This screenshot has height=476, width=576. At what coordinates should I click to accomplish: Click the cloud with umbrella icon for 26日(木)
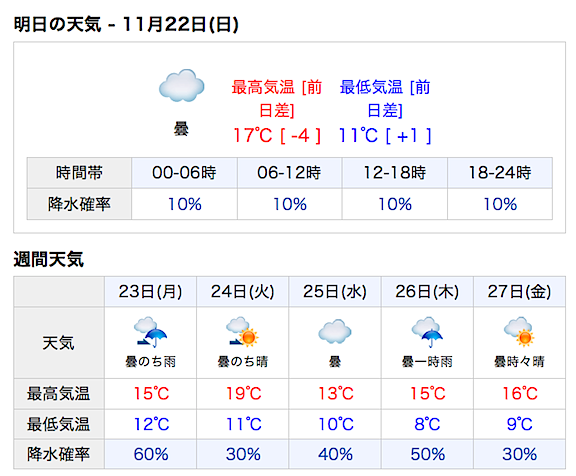[427, 332]
